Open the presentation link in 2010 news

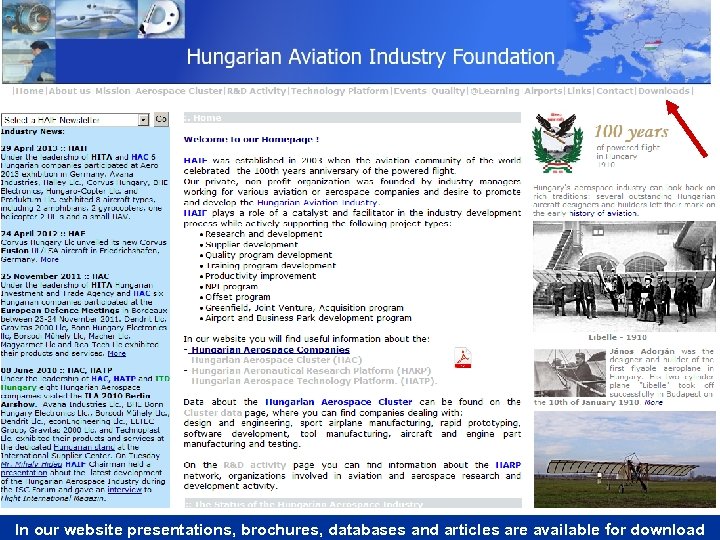point(24,472)
